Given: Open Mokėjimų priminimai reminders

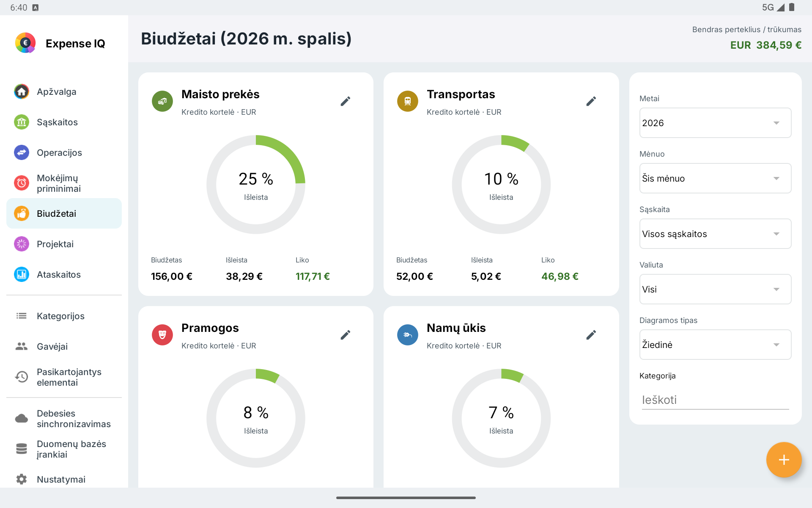Looking at the screenshot, I should click(x=64, y=183).
